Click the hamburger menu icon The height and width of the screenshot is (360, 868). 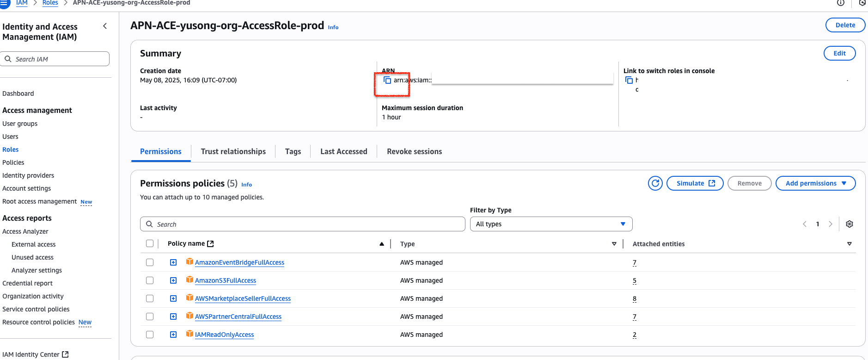pyautogui.click(x=4, y=3)
